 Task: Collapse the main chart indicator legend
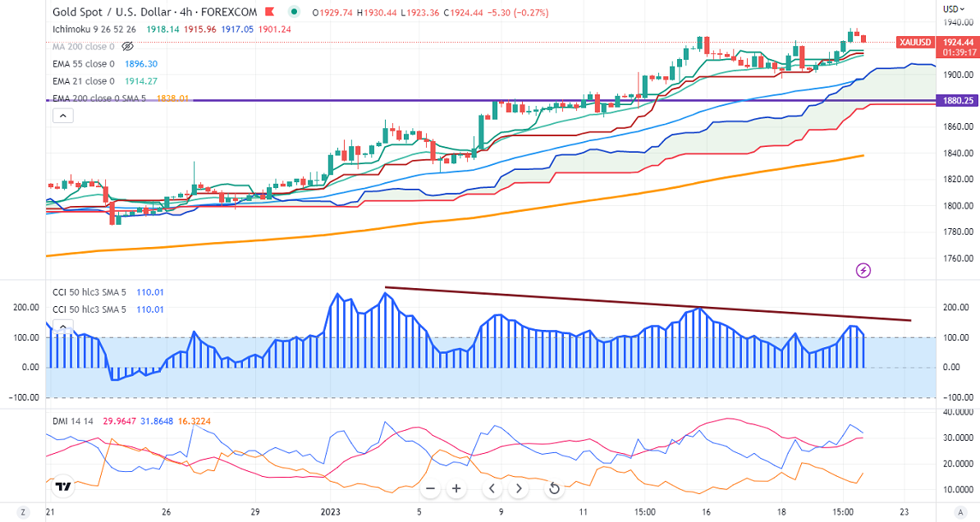pos(62,116)
